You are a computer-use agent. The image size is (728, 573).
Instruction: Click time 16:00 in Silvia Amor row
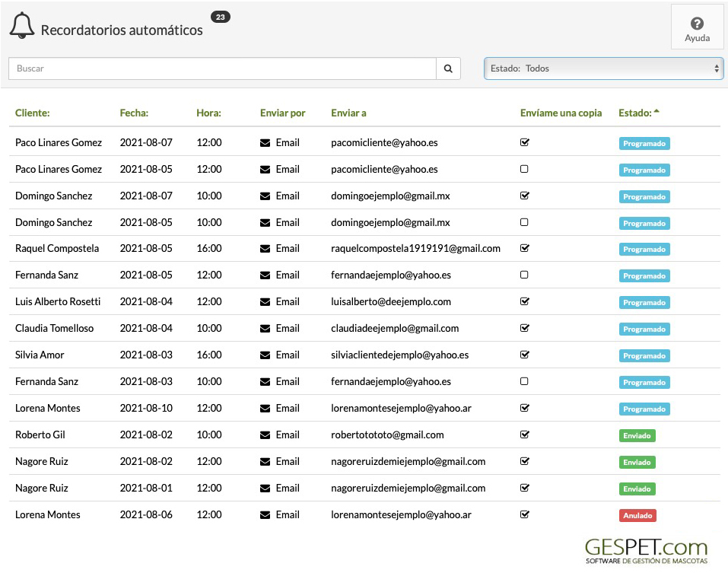click(x=209, y=355)
